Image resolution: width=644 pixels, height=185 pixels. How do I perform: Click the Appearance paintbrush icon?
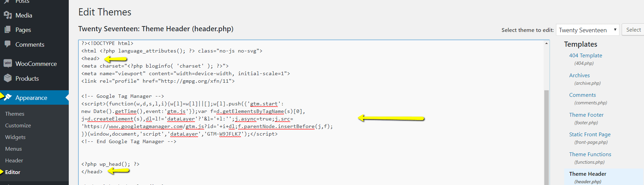(x=8, y=97)
